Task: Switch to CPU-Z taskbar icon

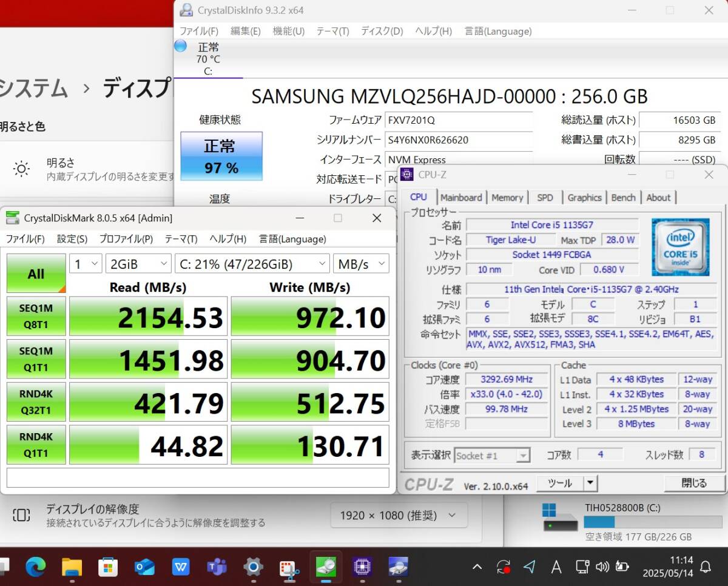Action: point(362,567)
